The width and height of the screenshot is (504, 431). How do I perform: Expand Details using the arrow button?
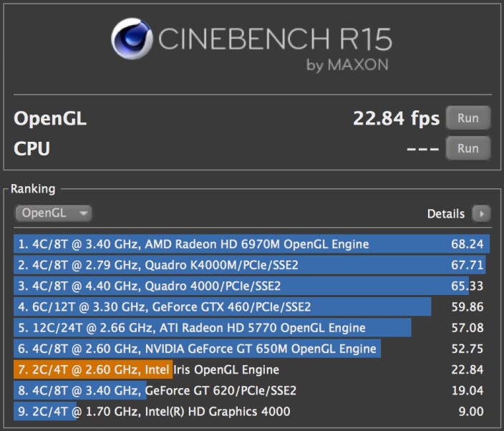[x=482, y=213]
